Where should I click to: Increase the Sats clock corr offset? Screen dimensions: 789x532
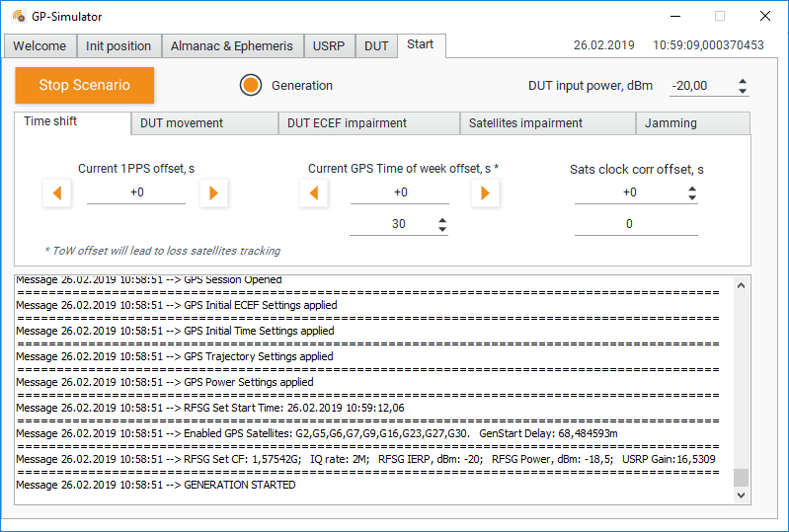tap(691, 188)
